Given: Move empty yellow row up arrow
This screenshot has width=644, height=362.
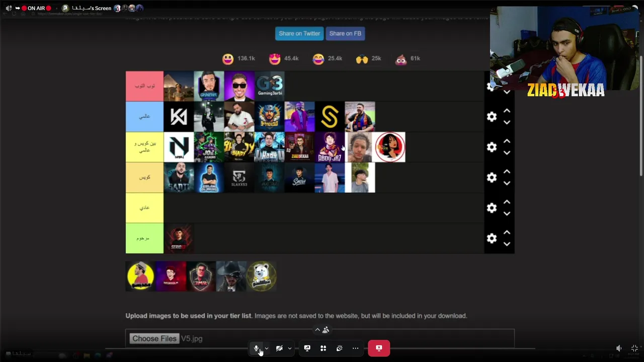Looking at the screenshot, I should tap(507, 202).
